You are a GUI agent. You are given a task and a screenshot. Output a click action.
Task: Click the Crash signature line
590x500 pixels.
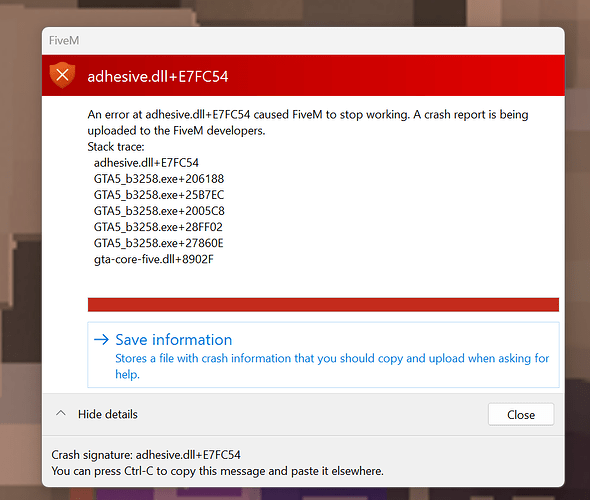[146, 455]
